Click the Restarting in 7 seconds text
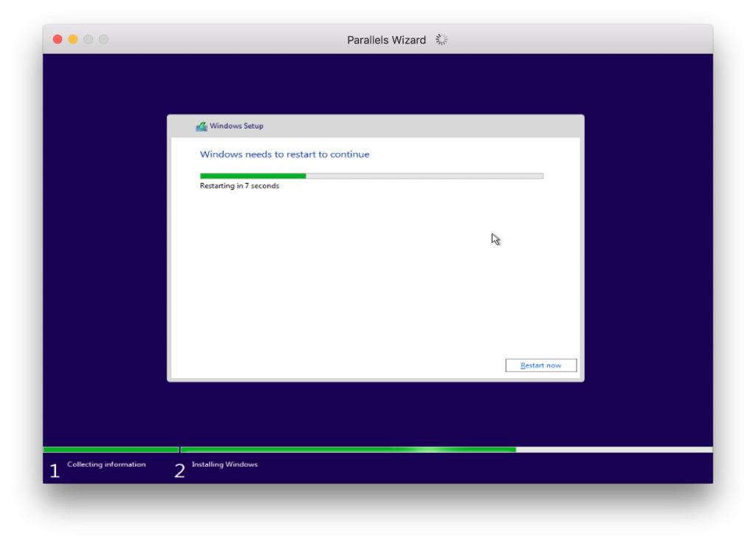 tap(238, 185)
